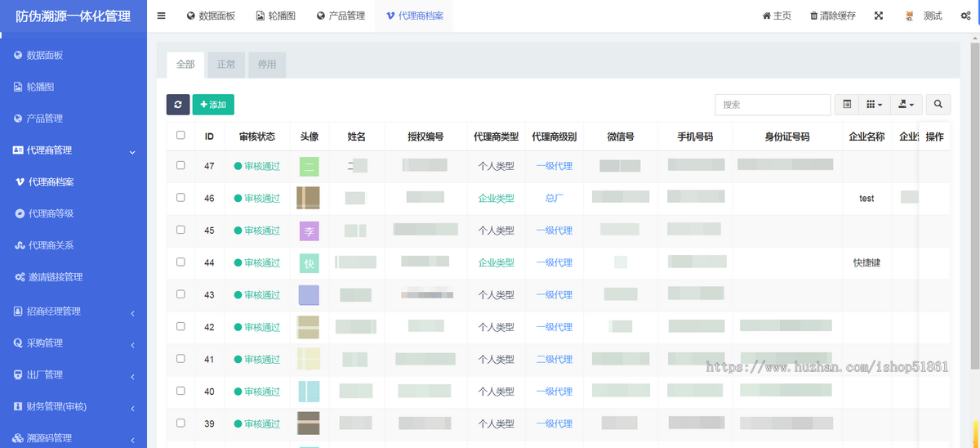Click the refresh button above the table
The width and height of the screenshot is (980, 448).
(178, 105)
